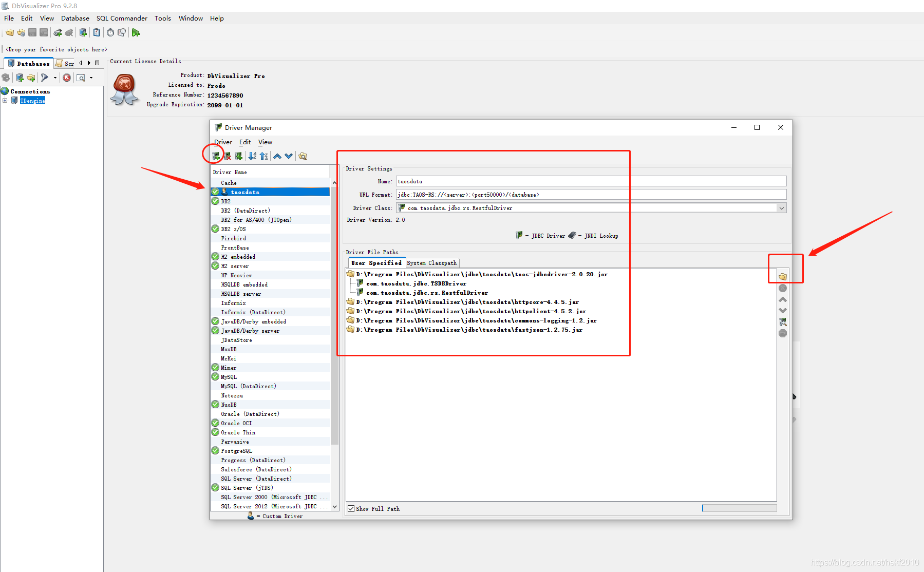Select the User Specified tab
The height and width of the screenshot is (572, 924).
coord(376,263)
